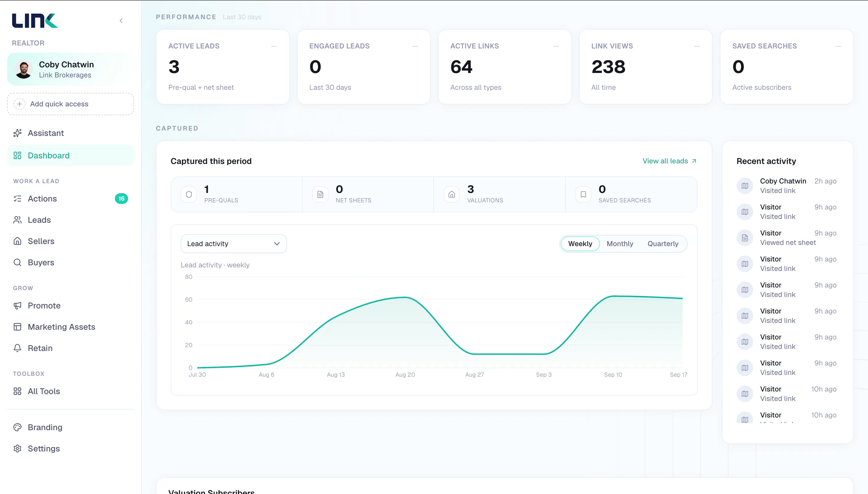Open the Link Views card
Screen dimensions: 868x494
pos(646,66)
